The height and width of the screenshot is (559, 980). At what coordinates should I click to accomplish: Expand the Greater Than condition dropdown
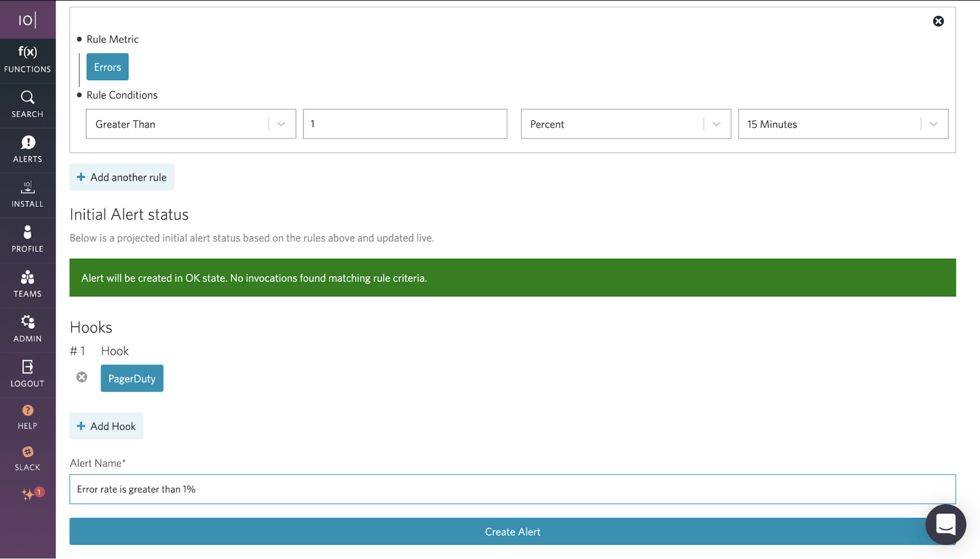pos(281,124)
